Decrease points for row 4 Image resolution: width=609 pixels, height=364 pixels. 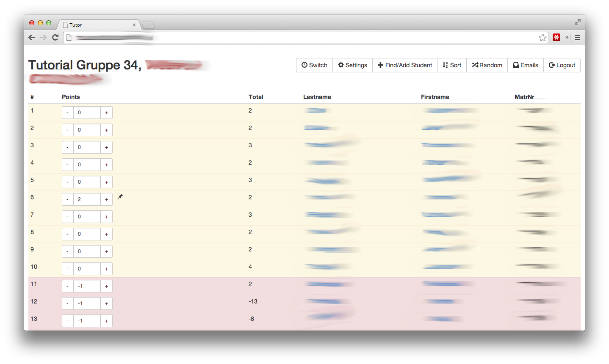(x=67, y=165)
